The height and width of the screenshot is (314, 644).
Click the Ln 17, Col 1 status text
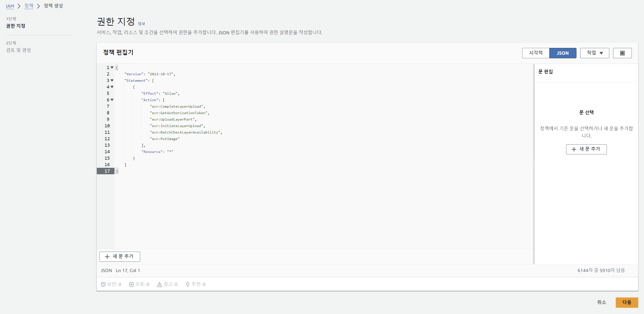pos(128,270)
